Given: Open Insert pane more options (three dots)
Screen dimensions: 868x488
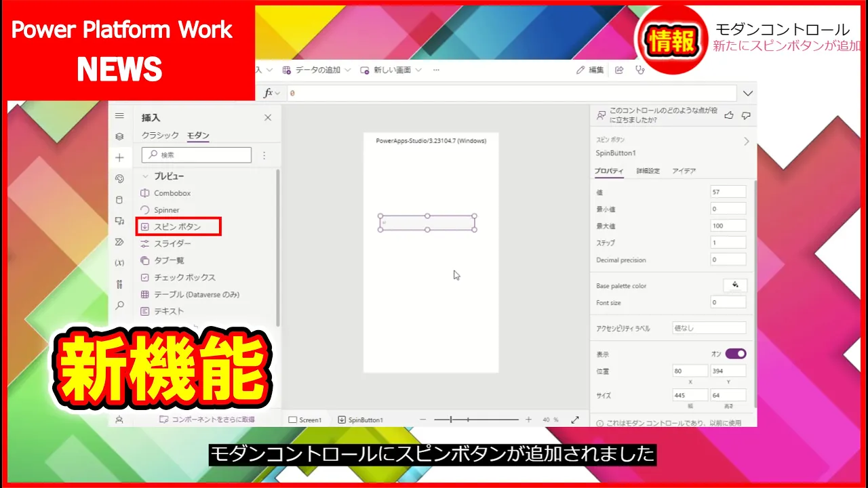Looking at the screenshot, I should coord(264,155).
